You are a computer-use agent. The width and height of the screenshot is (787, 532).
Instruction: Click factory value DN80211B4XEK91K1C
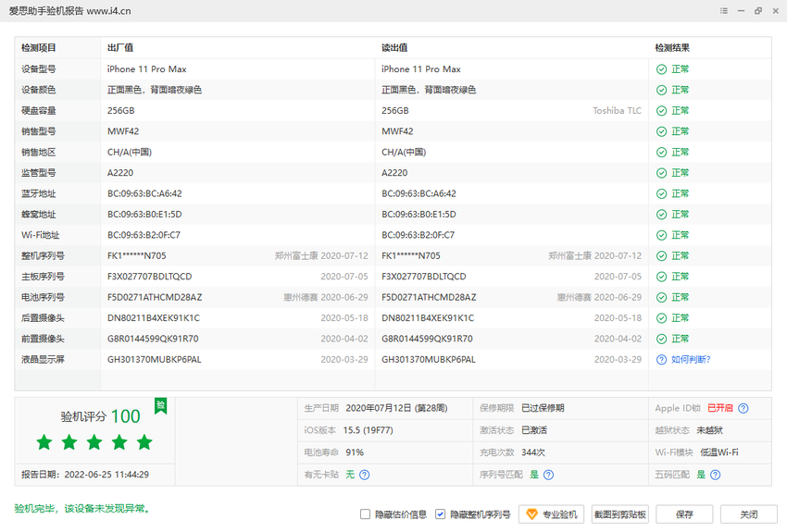coord(154,318)
